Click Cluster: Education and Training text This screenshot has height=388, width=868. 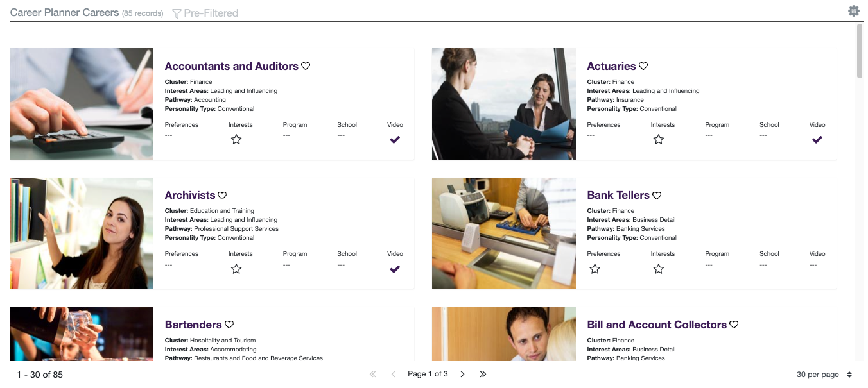click(210, 211)
